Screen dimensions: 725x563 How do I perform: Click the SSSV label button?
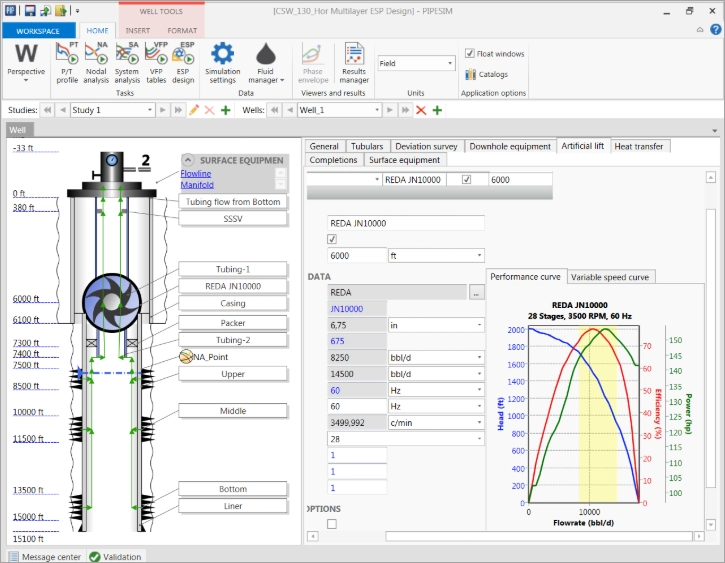pos(233,219)
